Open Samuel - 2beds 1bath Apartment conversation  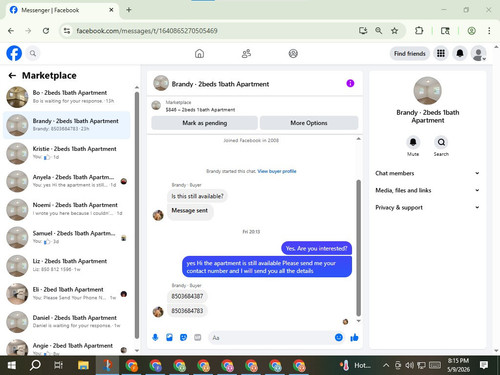[67, 237]
